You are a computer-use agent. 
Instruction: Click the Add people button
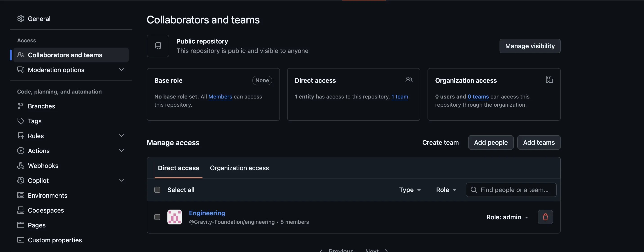tap(491, 142)
